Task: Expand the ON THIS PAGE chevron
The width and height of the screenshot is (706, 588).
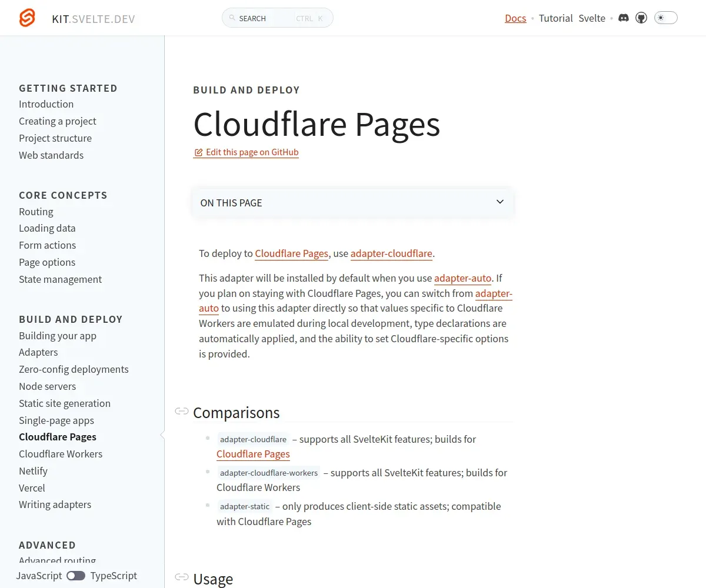Action: pos(500,202)
